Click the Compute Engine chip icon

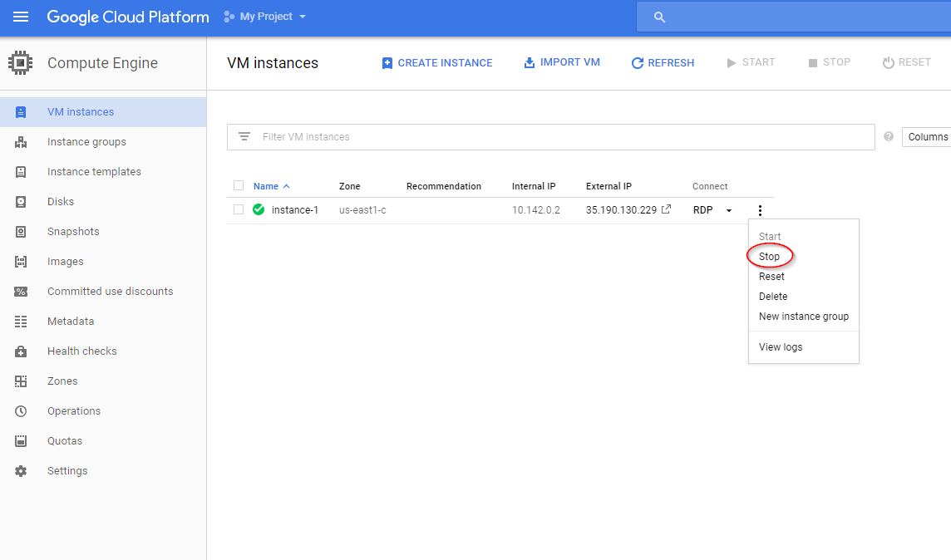pyautogui.click(x=20, y=62)
